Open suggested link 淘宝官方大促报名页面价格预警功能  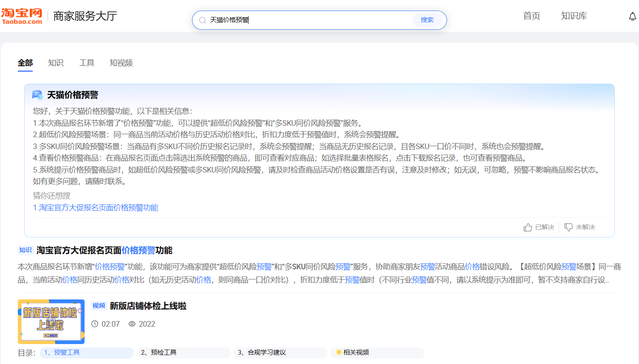(x=96, y=208)
